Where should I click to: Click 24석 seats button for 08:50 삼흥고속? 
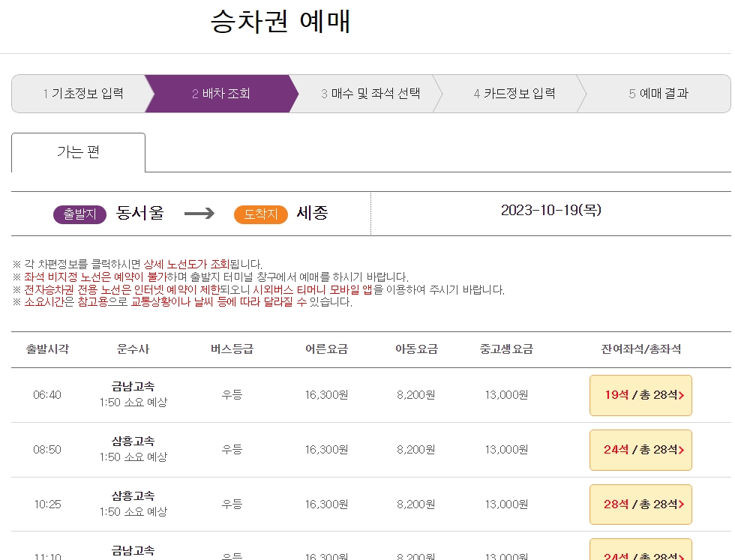tap(640, 450)
